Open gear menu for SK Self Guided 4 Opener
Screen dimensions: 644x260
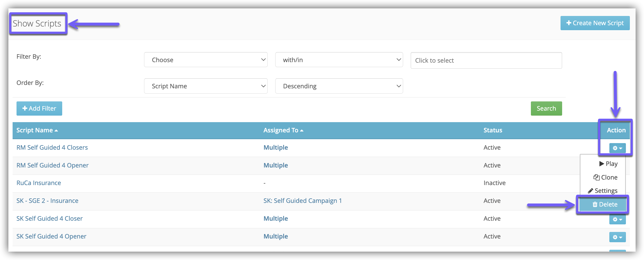point(617,237)
